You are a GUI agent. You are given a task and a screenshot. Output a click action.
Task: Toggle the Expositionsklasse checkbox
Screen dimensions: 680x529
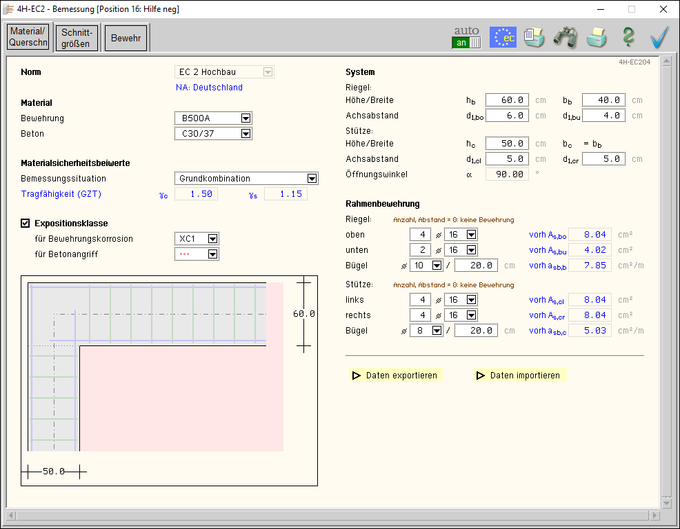click(26, 223)
